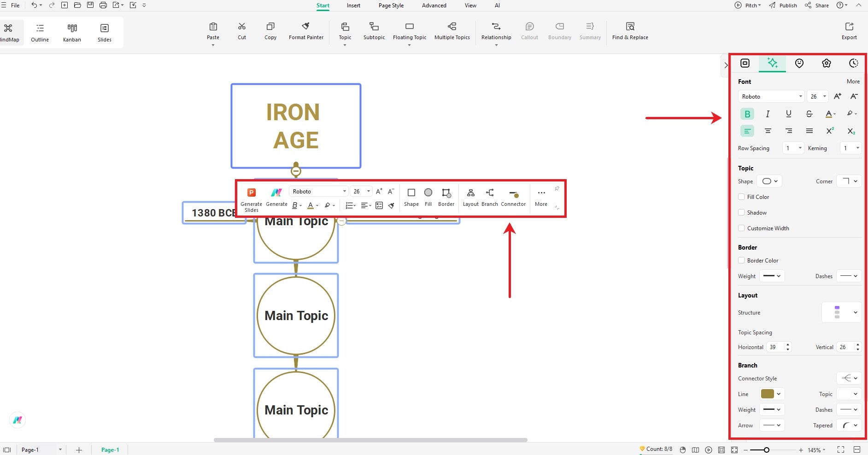Add a new page with plus button
The height and width of the screenshot is (455, 868).
[x=79, y=450]
